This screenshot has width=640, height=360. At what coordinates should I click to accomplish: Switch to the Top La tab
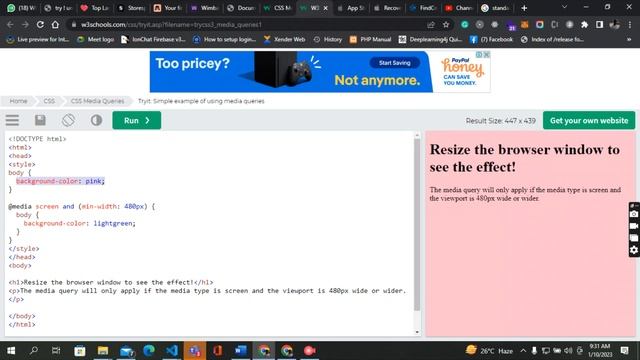tap(95, 8)
